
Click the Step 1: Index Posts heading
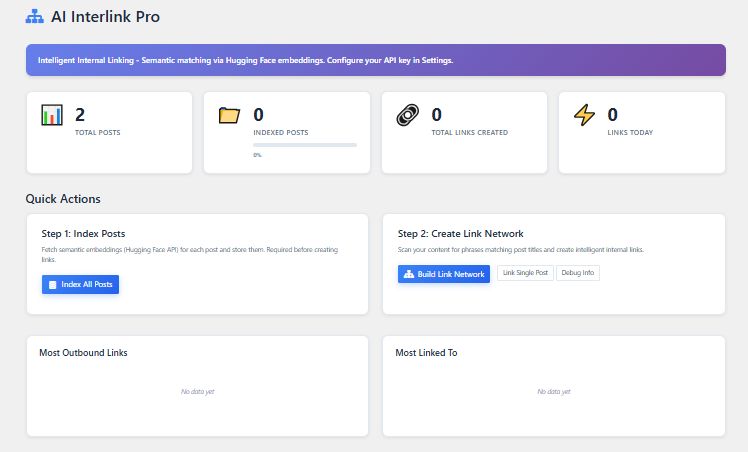tap(83, 234)
